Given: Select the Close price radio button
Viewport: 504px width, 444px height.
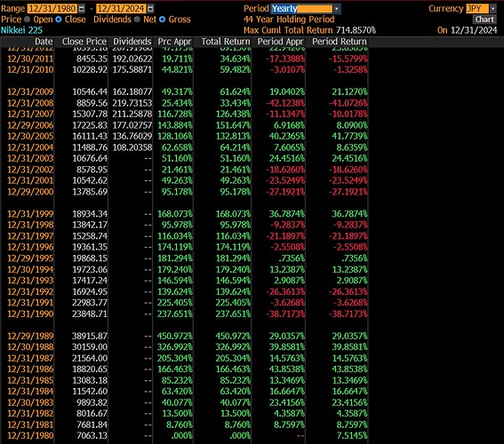Looking at the screenshot, I should 59,20.
